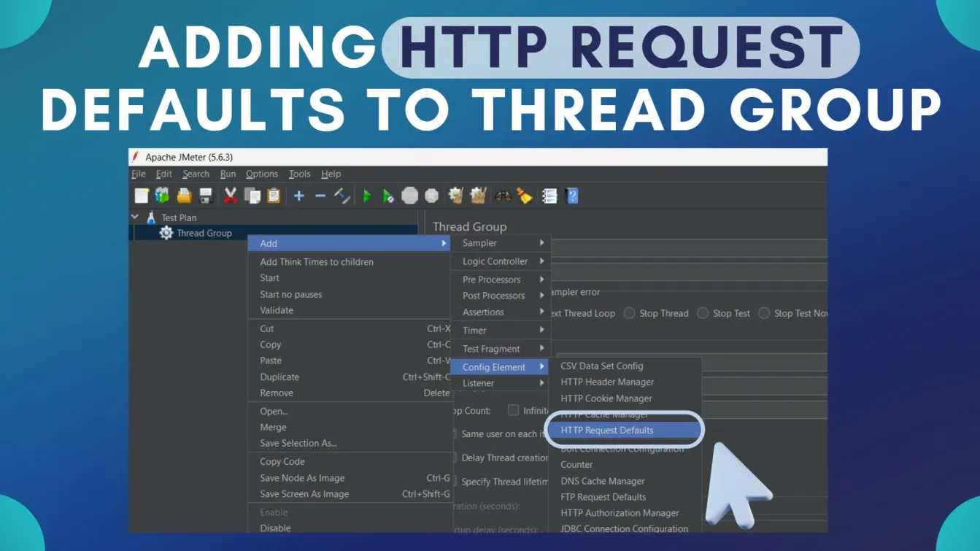Click the green Start run icon
The image size is (980, 551).
coord(367,196)
